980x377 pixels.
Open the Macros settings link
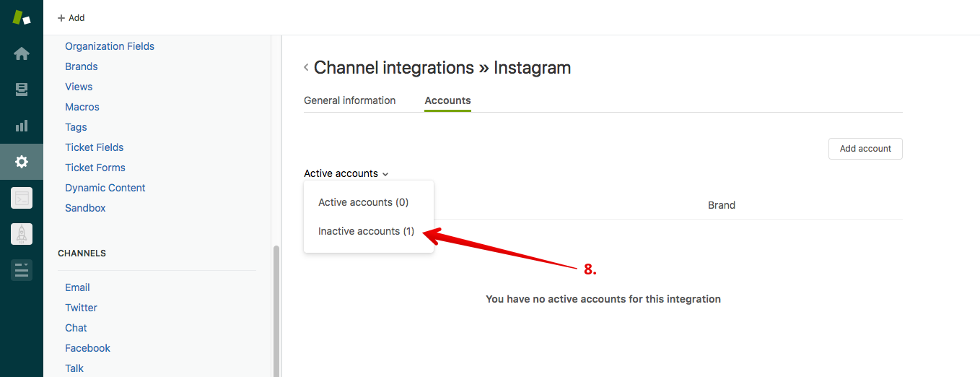[82, 107]
